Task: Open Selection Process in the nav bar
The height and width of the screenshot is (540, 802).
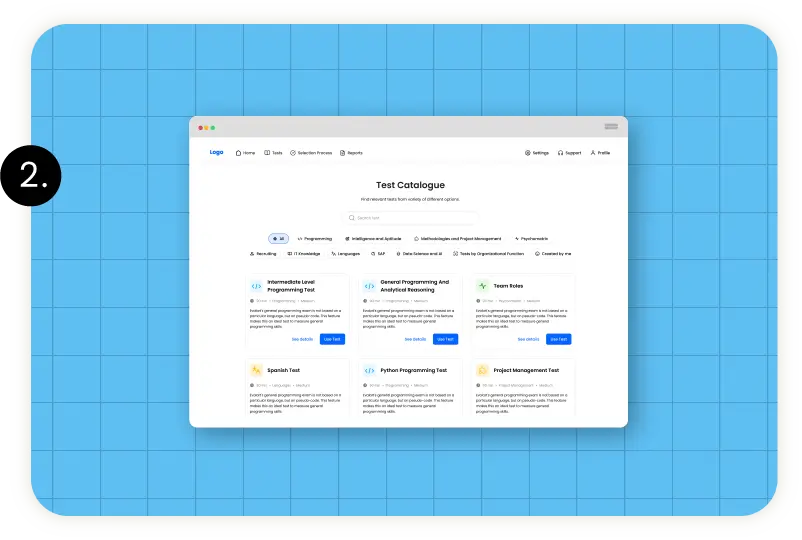Action: tap(310, 153)
